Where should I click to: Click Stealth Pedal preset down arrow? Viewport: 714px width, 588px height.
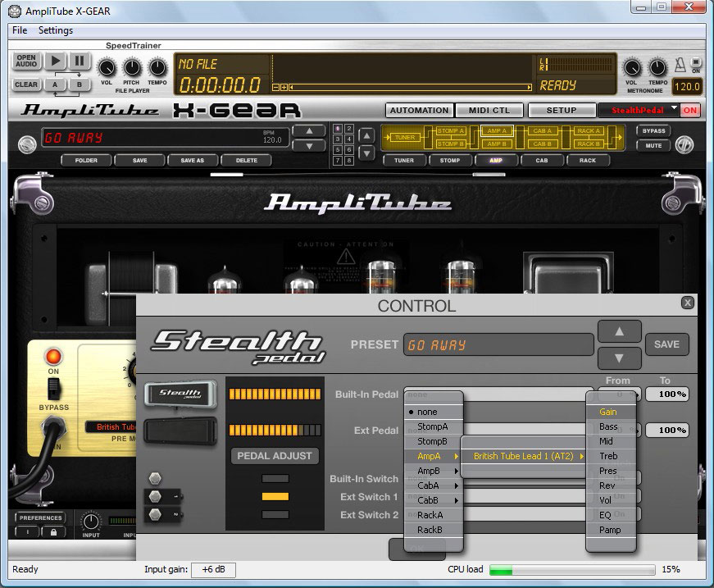click(x=619, y=358)
